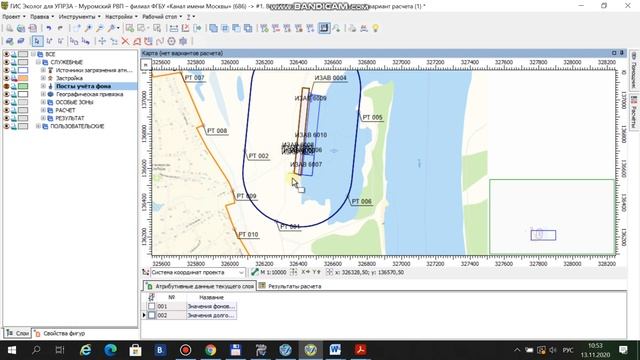This screenshot has height=360, width=640.
Task: Toggle visibility eye for Географическая привязка
Action: [7, 94]
